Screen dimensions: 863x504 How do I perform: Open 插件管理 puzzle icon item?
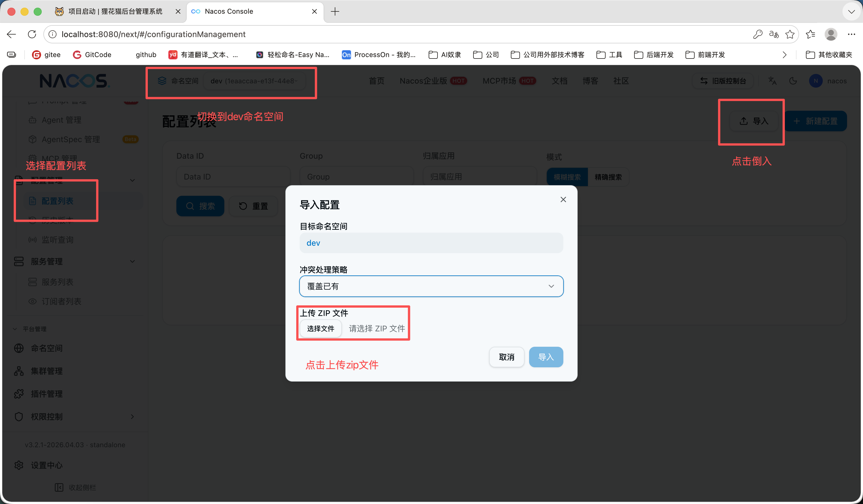[x=19, y=394]
